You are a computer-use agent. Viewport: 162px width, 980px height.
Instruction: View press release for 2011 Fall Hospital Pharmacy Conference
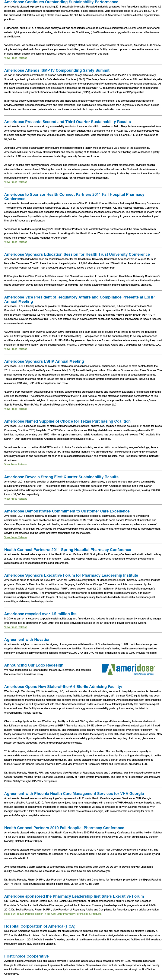[x=16, y=242]
